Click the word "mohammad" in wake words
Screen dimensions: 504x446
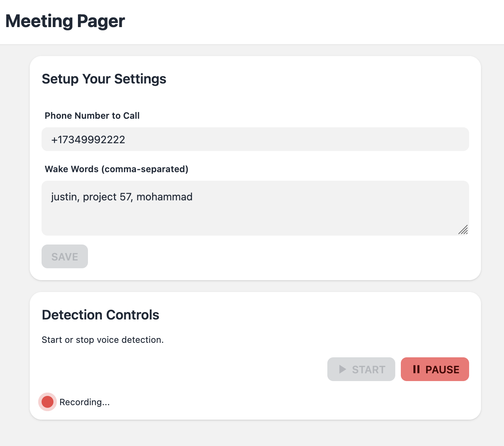pos(164,197)
